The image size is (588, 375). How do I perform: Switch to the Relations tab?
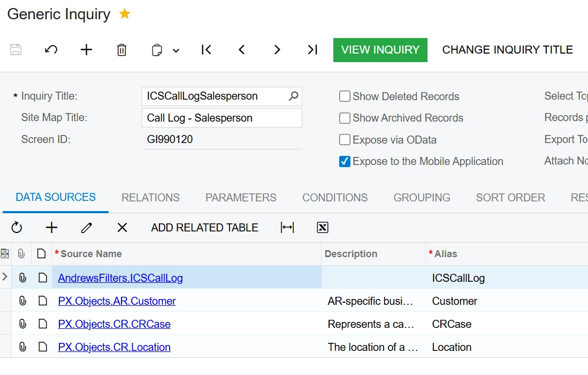[150, 198]
